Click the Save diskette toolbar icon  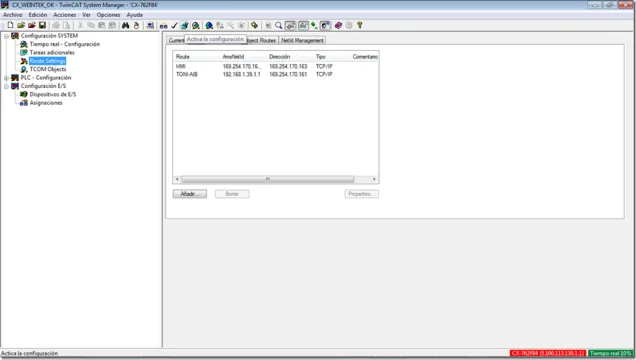pyautogui.click(x=42, y=25)
